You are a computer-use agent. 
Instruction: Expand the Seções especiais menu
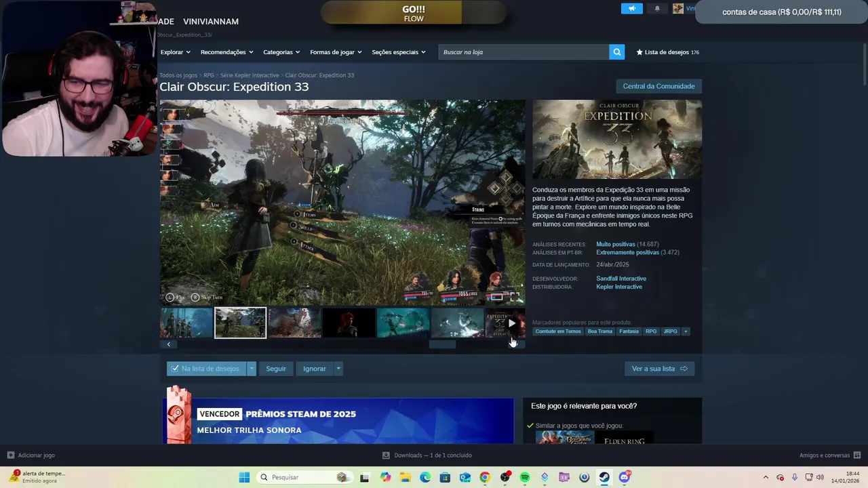click(x=399, y=52)
